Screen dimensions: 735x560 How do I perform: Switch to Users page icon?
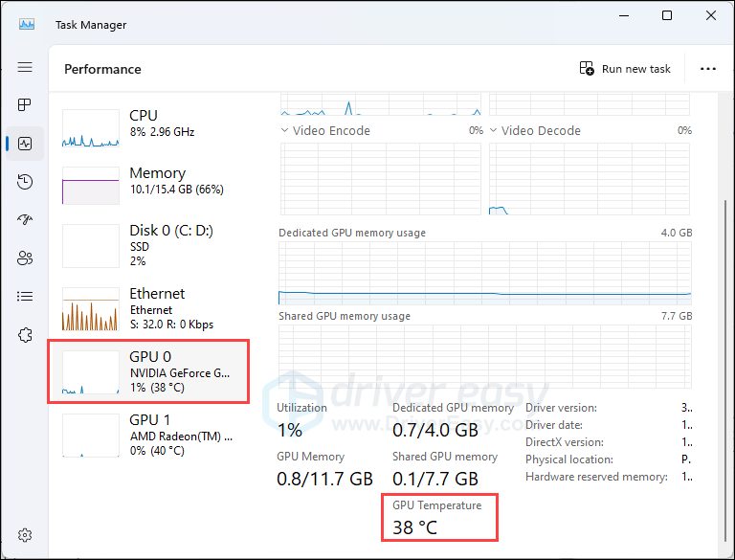[x=25, y=258]
